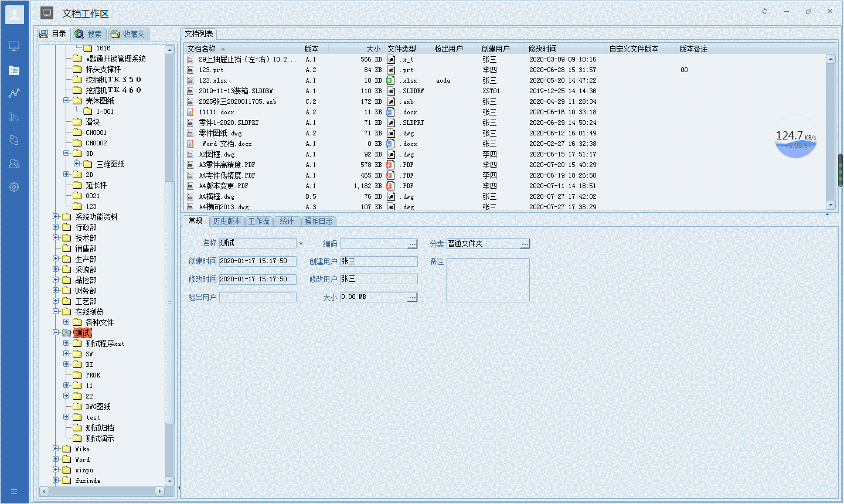The image size is (844, 504).
Task: Click the monitor icon at top of left sidebar
Action: pos(15,46)
